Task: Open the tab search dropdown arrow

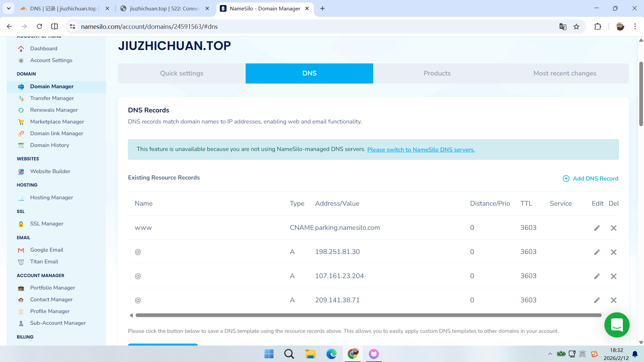Action: [9, 8]
